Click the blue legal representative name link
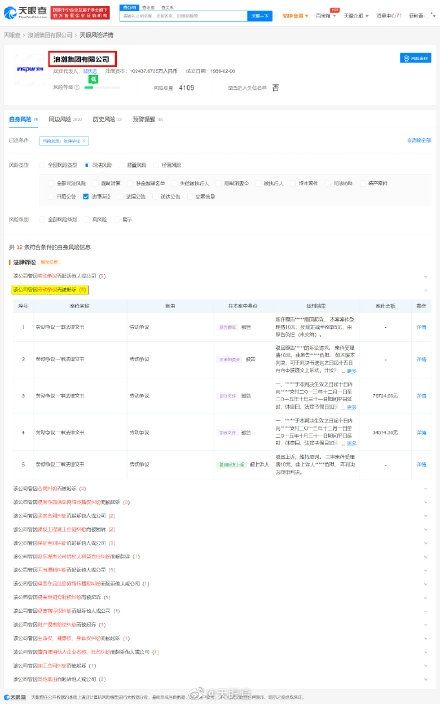 90,71
